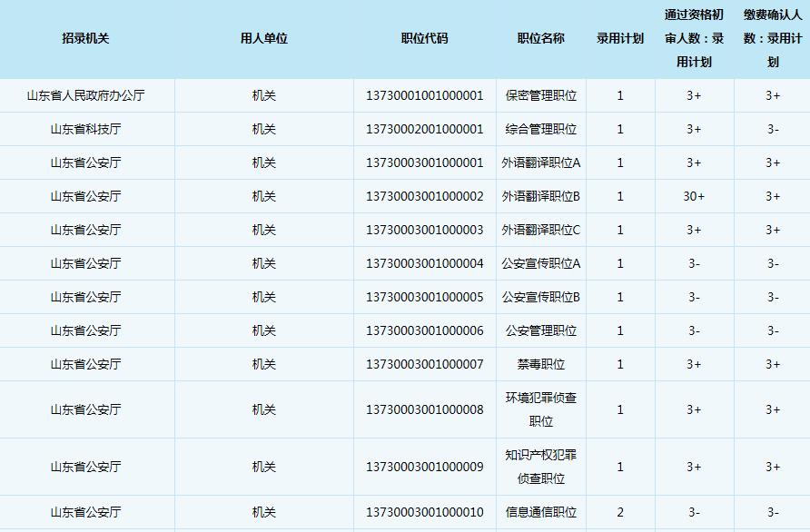
Task: Select the 外语翻译职位B cell
Action: click(541, 196)
